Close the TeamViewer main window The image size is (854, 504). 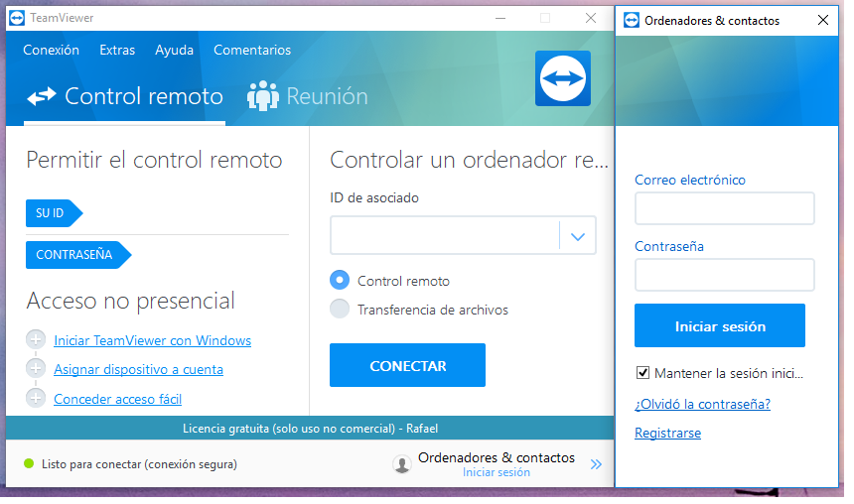[x=591, y=18]
